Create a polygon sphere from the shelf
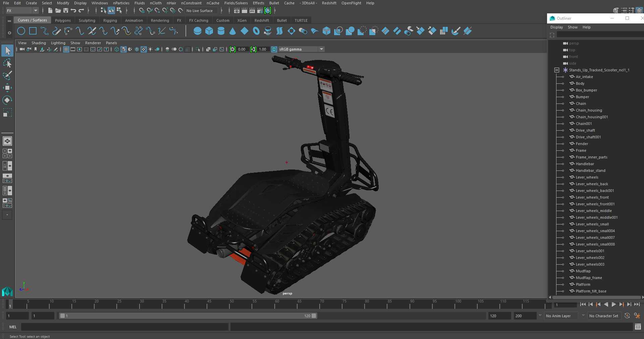644x339 pixels. (x=198, y=31)
